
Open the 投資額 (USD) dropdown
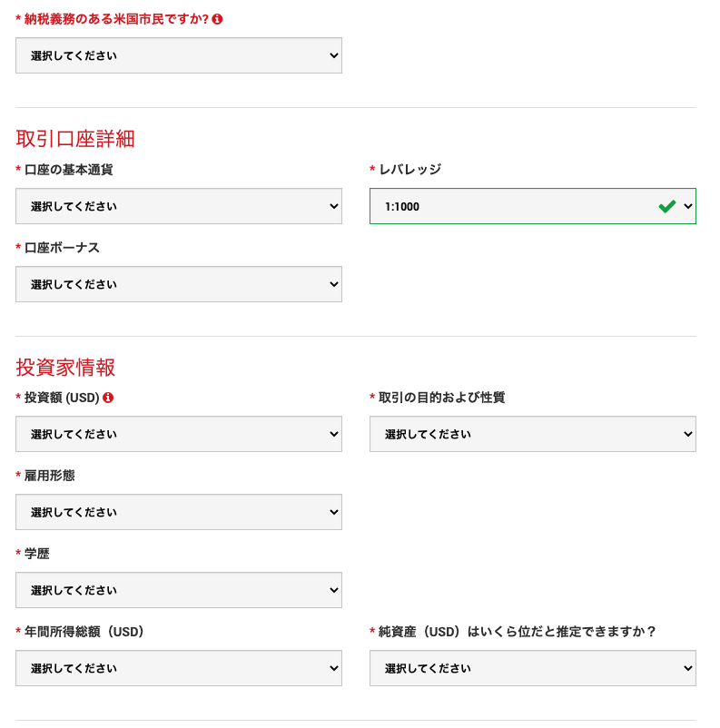179,434
